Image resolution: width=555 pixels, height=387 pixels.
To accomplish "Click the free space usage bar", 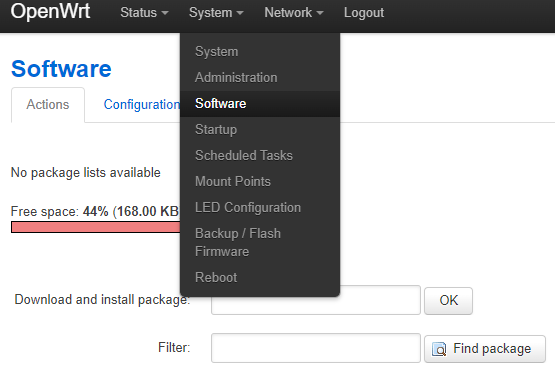I will point(96,227).
